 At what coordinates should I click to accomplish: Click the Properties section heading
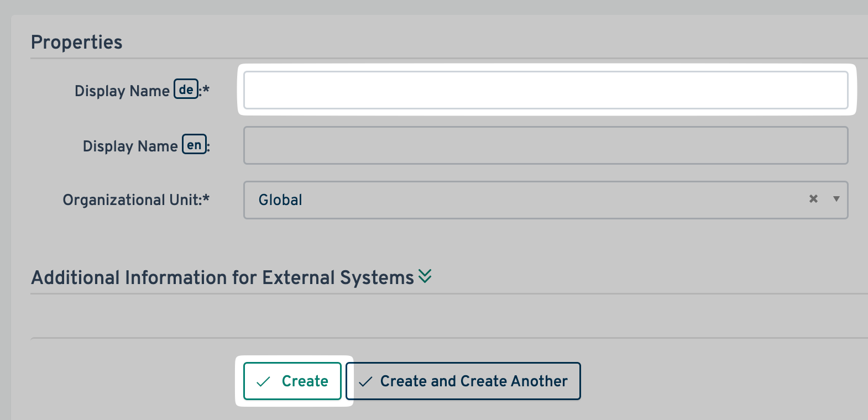tap(77, 43)
